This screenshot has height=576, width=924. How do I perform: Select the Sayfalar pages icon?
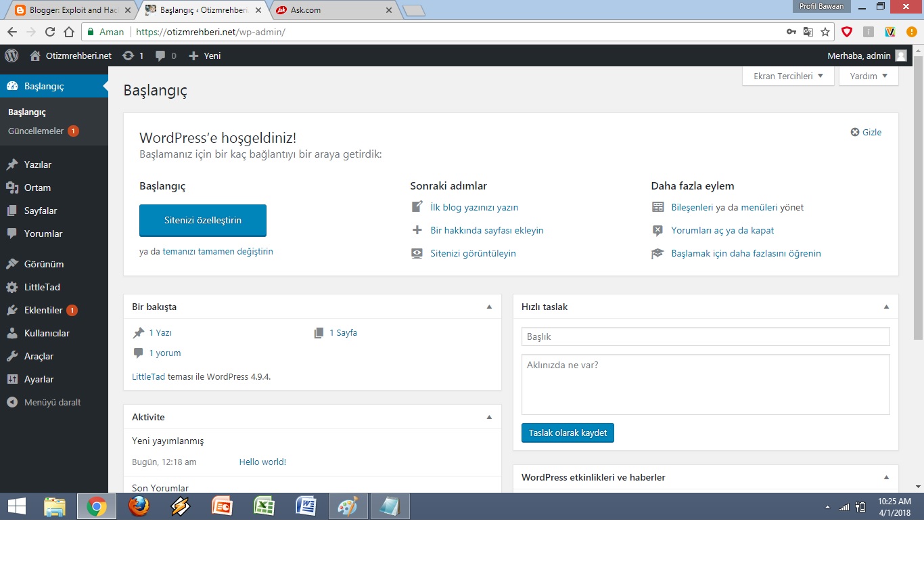11,211
